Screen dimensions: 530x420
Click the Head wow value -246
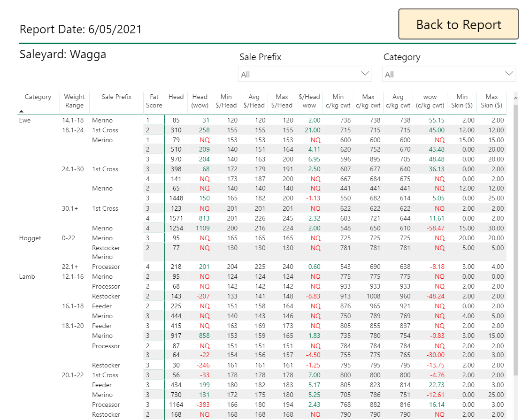coord(203,365)
